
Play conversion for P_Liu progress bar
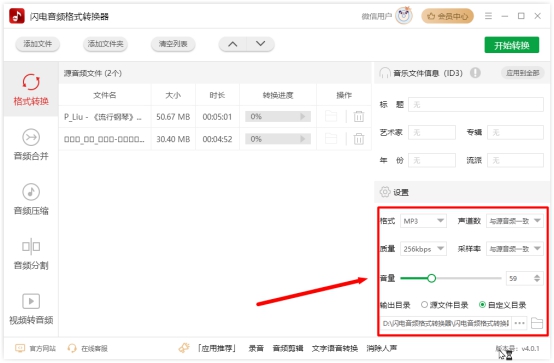(x=303, y=116)
